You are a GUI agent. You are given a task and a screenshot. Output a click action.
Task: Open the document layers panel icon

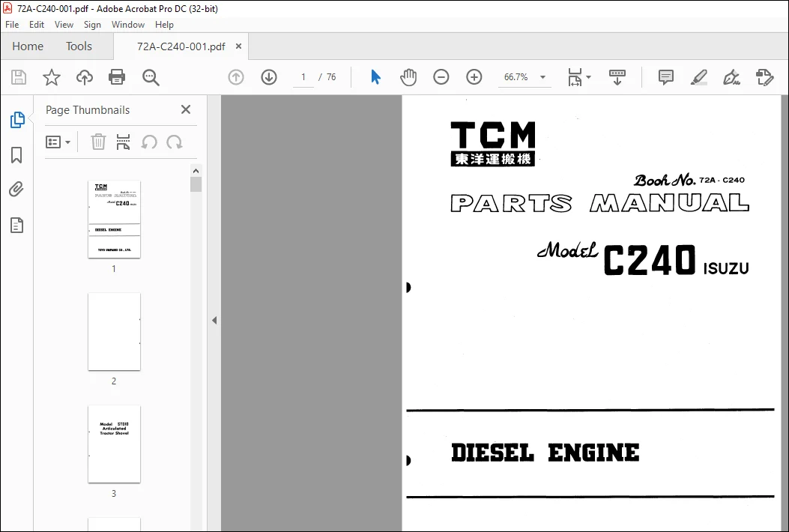point(16,226)
